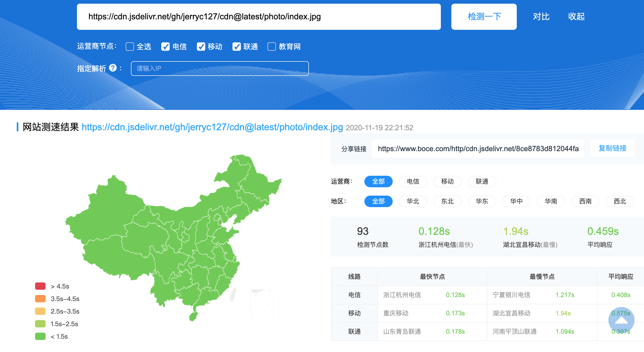Viewport: 644px width, 352px height.
Task: Uncheck the 移动 carrier checkbox
Action: coord(201,47)
